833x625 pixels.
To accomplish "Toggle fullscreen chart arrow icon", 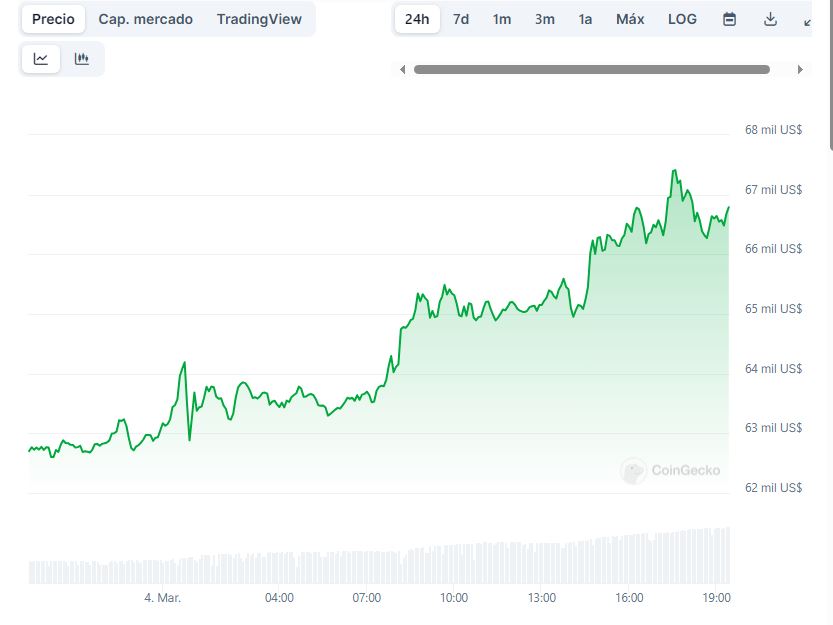I will [x=808, y=21].
